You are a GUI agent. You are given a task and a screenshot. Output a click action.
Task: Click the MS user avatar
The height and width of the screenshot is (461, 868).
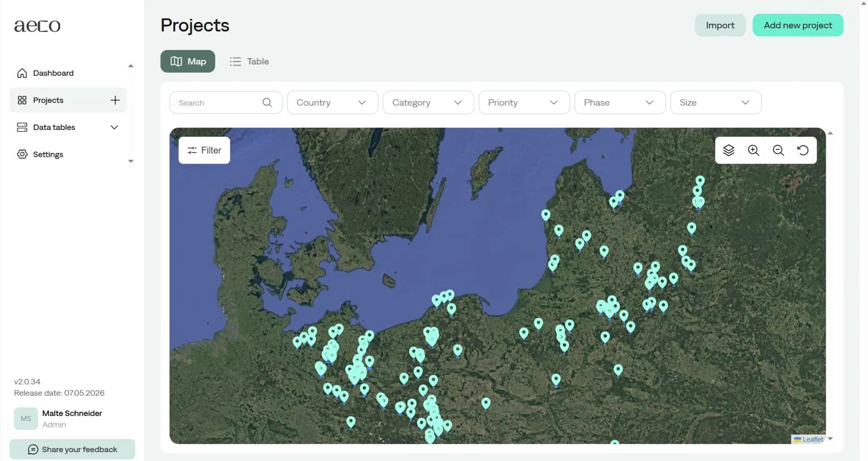(x=26, y=419)
